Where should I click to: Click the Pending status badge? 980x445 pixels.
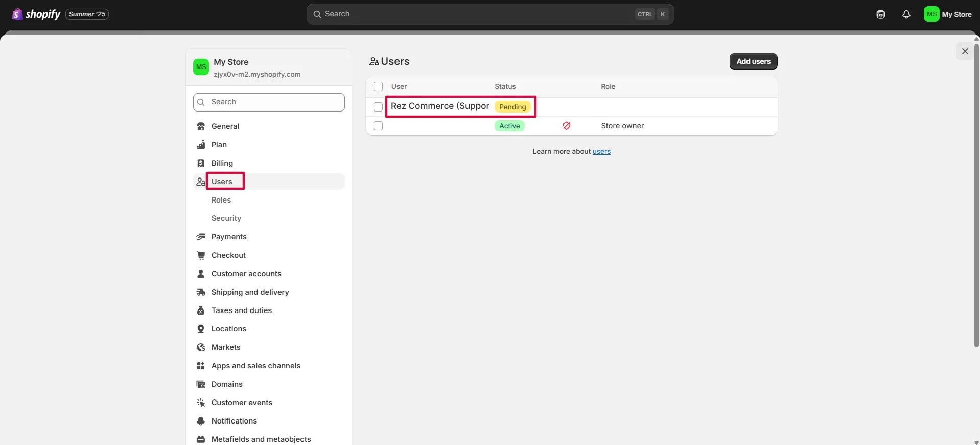512,107
